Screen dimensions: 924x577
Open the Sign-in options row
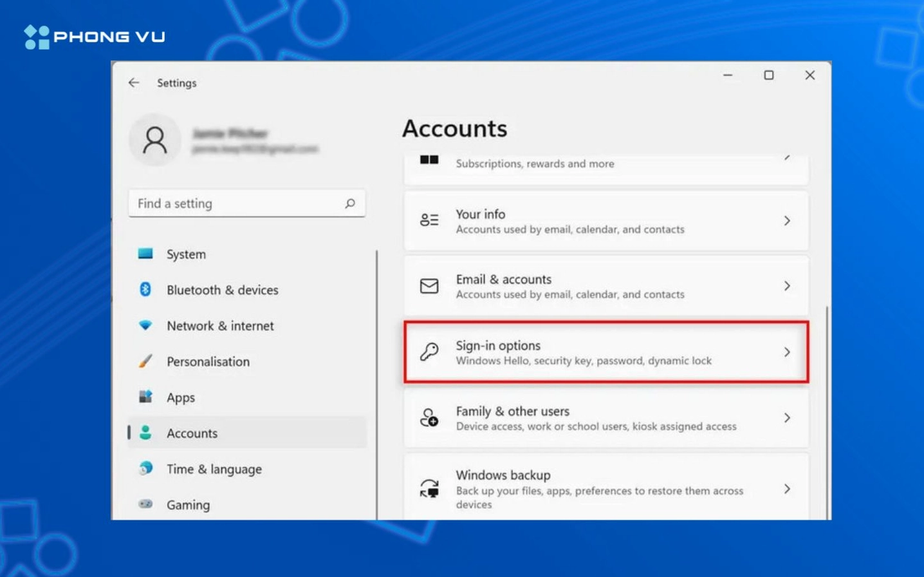click(605, 352)
